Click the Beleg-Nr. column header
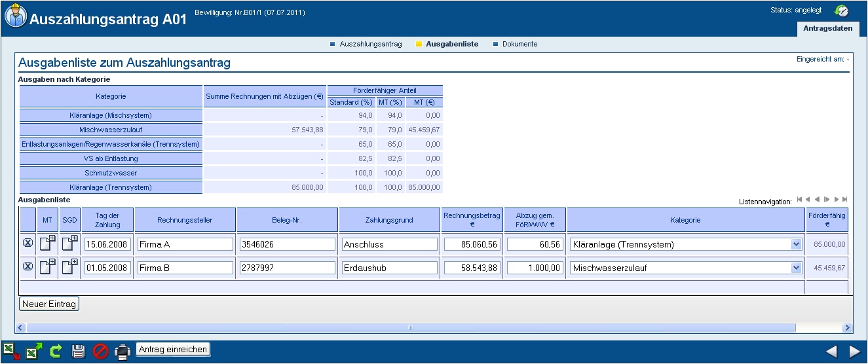This screenshot has width=868, height=364. point(288,220)
